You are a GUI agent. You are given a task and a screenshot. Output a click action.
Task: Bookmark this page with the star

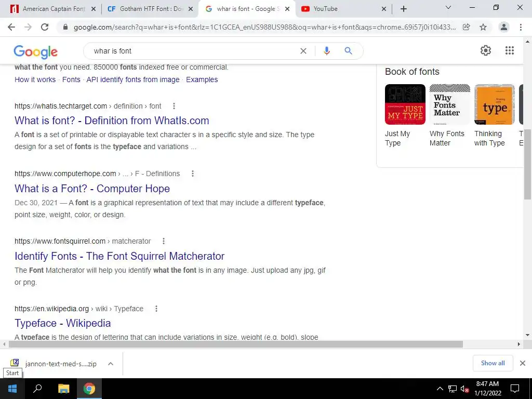pyautogui.click(x=483, y=27)
